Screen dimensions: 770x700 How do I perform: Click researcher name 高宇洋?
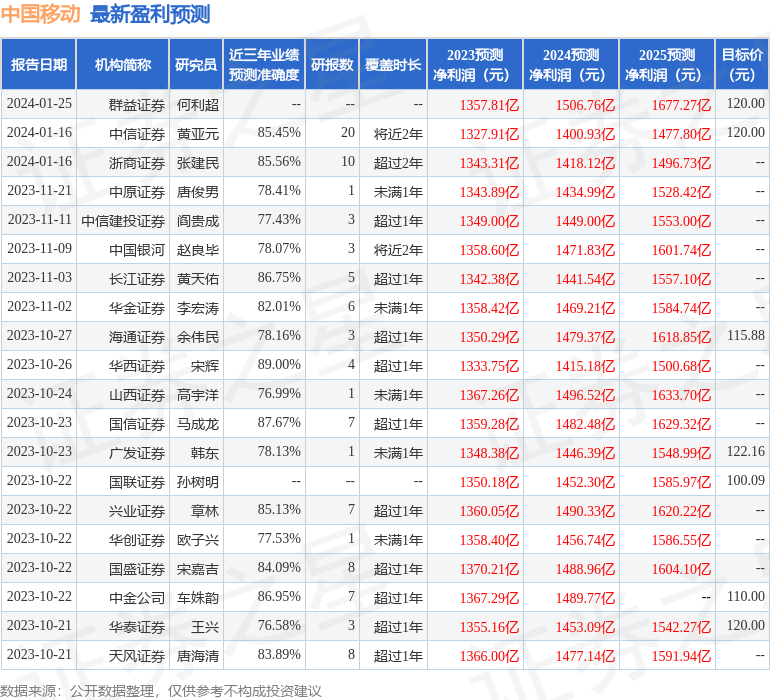[x=198, y=394]
